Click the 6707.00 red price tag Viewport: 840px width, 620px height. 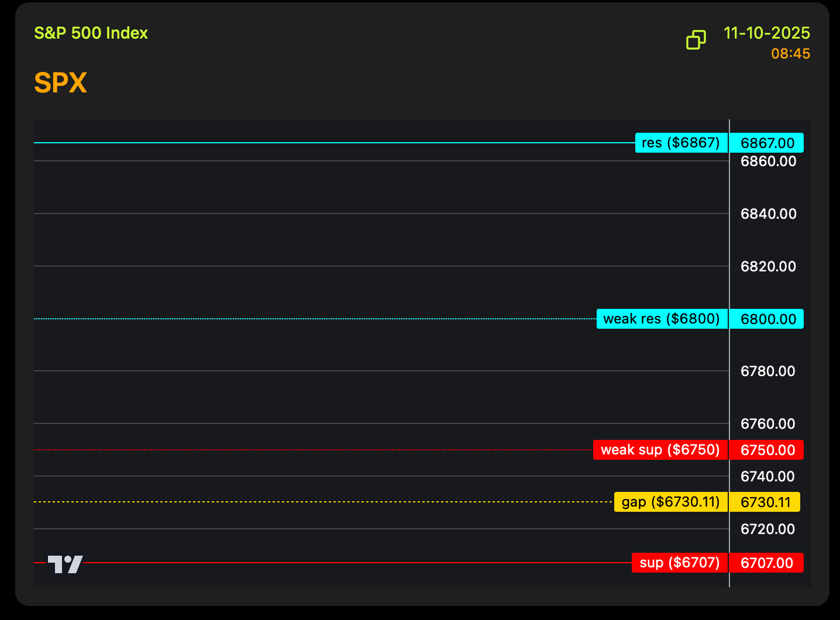pos(766,563)
